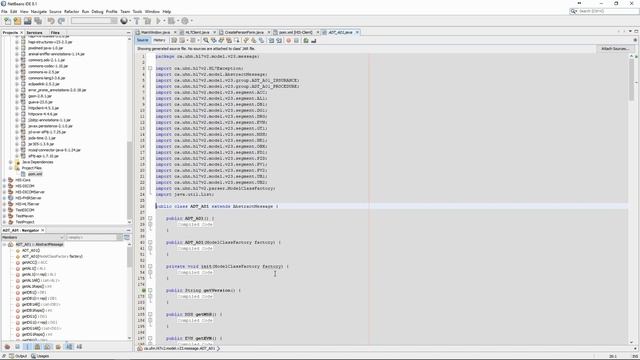Click the search icon beside the Quick Search box

click(573, 11)
